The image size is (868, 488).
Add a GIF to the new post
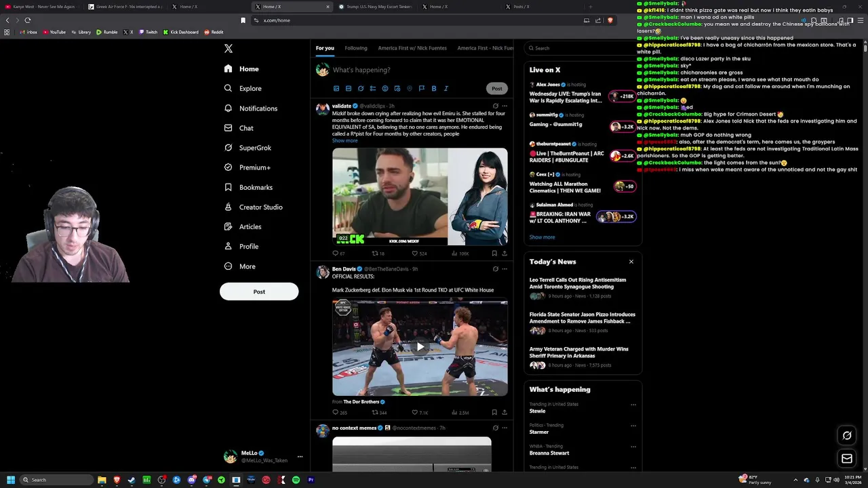[349, 88]
